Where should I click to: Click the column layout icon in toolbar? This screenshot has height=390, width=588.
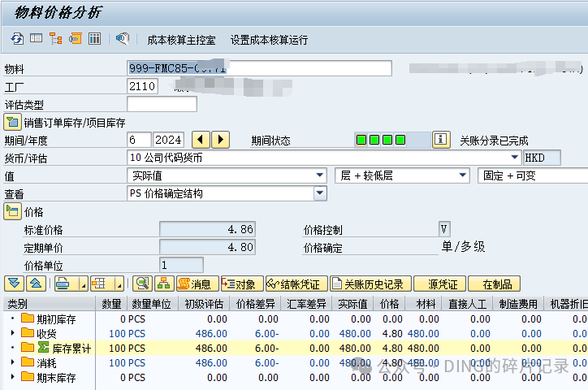click(94, 38)
